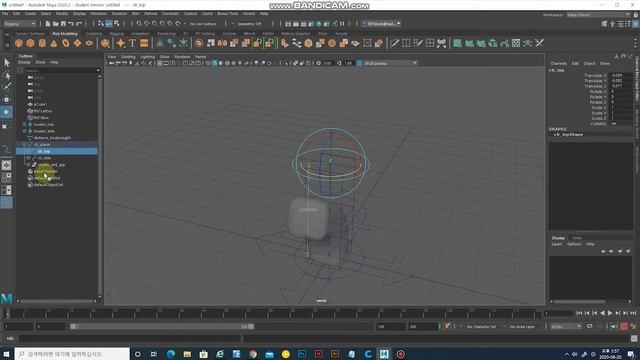
Task: Click the Outliner vertical scrollbar
Action: (x=100, y=186)
